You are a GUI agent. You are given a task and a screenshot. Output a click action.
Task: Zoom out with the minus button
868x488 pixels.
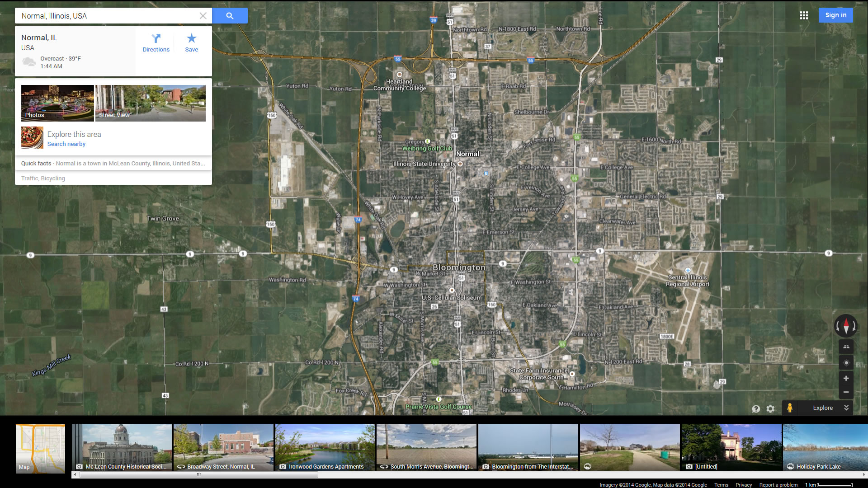(x=846, y=392)
